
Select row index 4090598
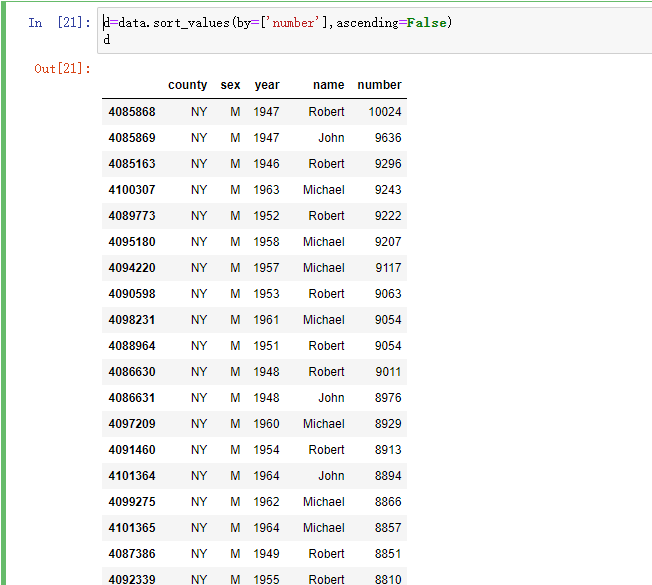tap(132, 294)
